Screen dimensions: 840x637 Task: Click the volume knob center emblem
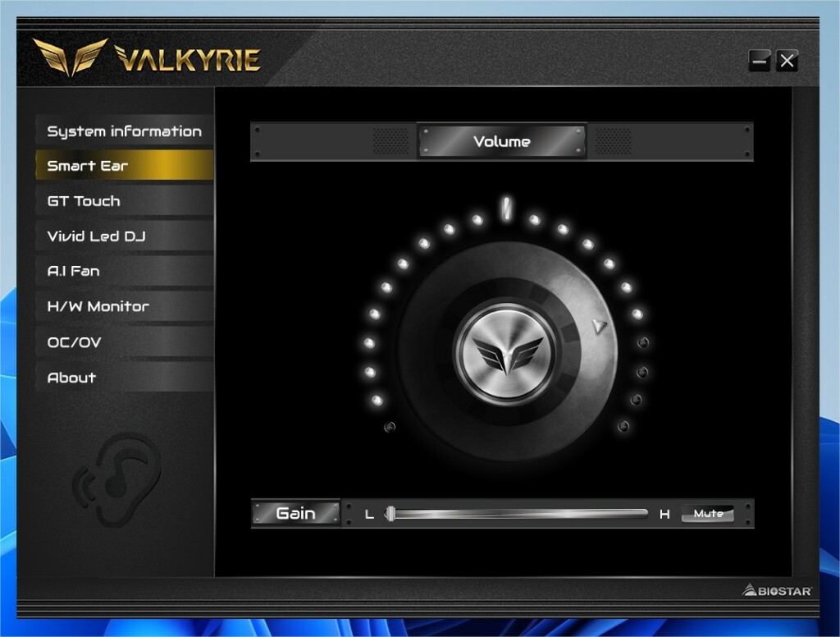[506, 354]
